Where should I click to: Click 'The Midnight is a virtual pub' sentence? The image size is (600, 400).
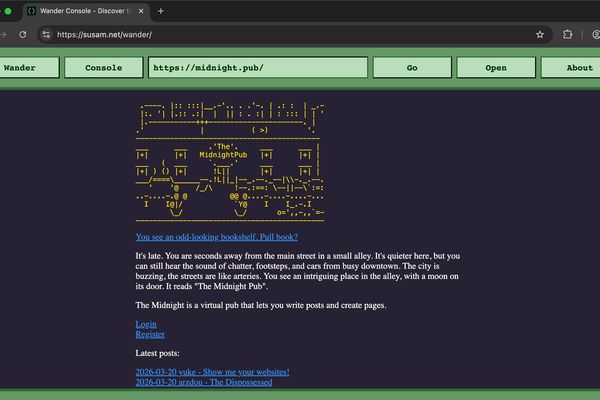tap(261, 305)
